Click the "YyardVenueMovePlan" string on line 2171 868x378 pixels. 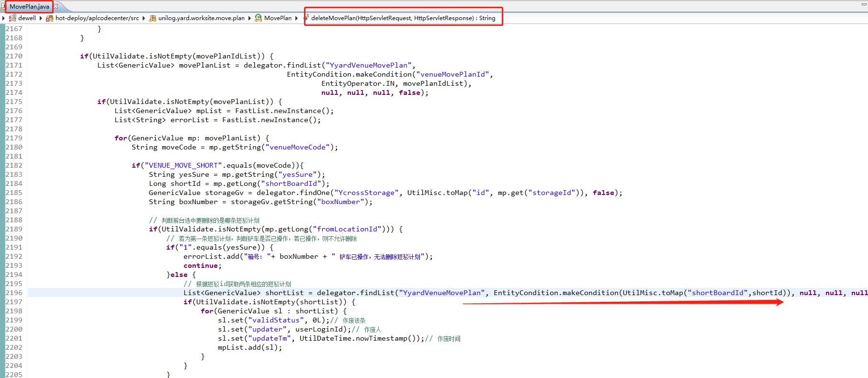(369, 65)
